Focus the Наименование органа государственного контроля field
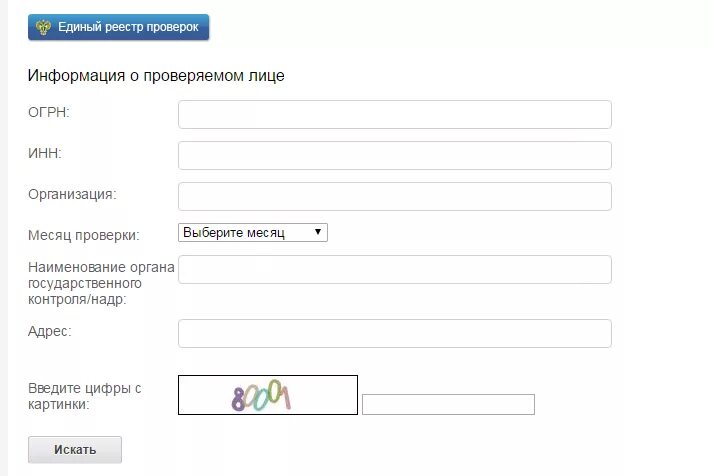Image resolution: width=711 pixels, height=476 pixels. pos(394,270)
